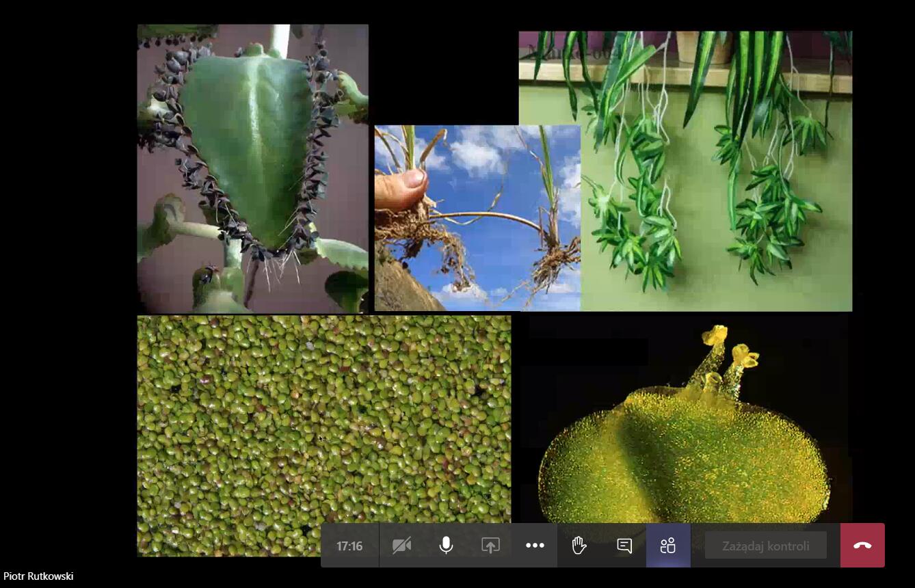
Task: Turn on the camera
Action: (401, 546)
